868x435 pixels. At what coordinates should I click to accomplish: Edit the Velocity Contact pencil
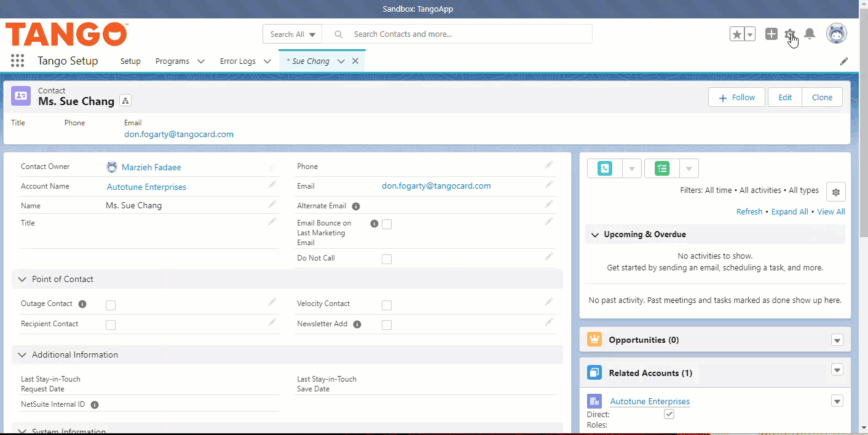click(x=548, y=302)
